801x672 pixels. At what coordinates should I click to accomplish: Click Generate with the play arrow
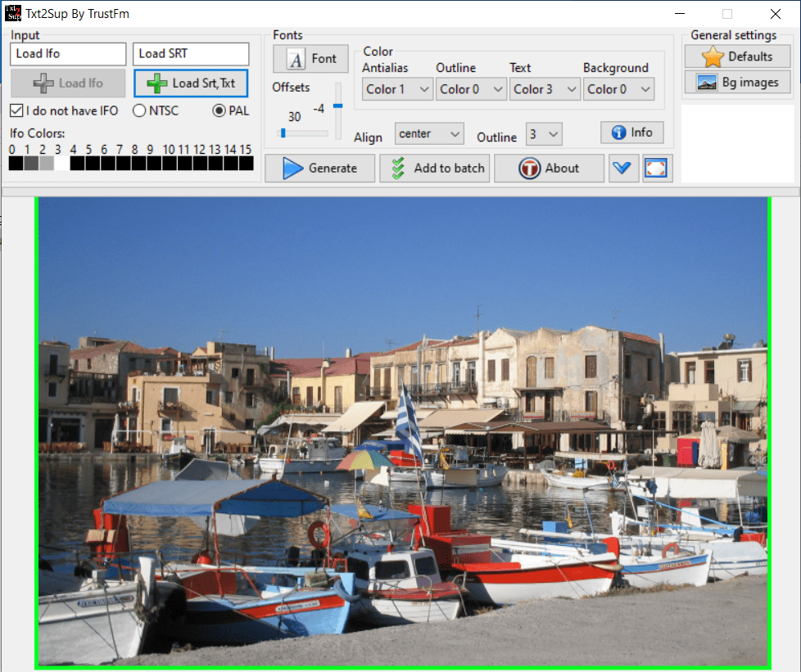[x=319, y=168]
